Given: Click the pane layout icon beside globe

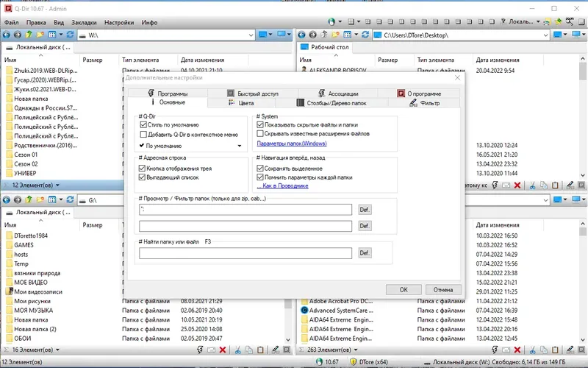Looking at the screenshot, I should 351,22.
